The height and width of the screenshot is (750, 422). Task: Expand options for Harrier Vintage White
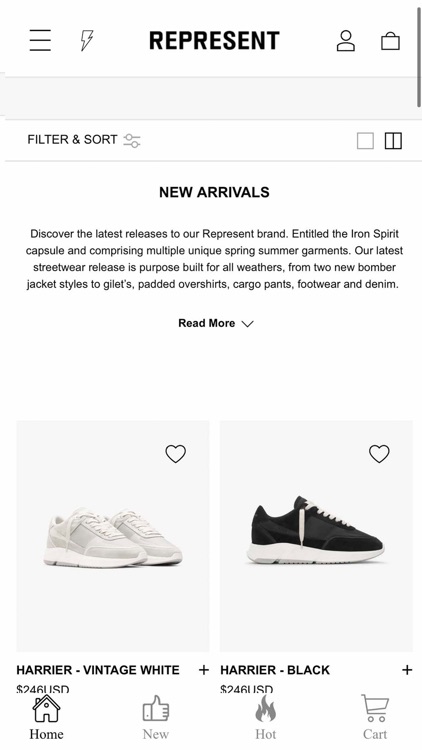[204, 670]
